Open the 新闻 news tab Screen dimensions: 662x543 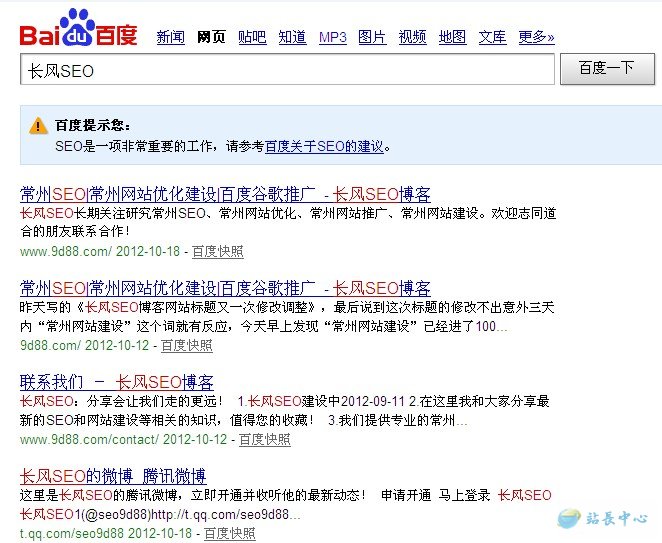coord(171,37)
